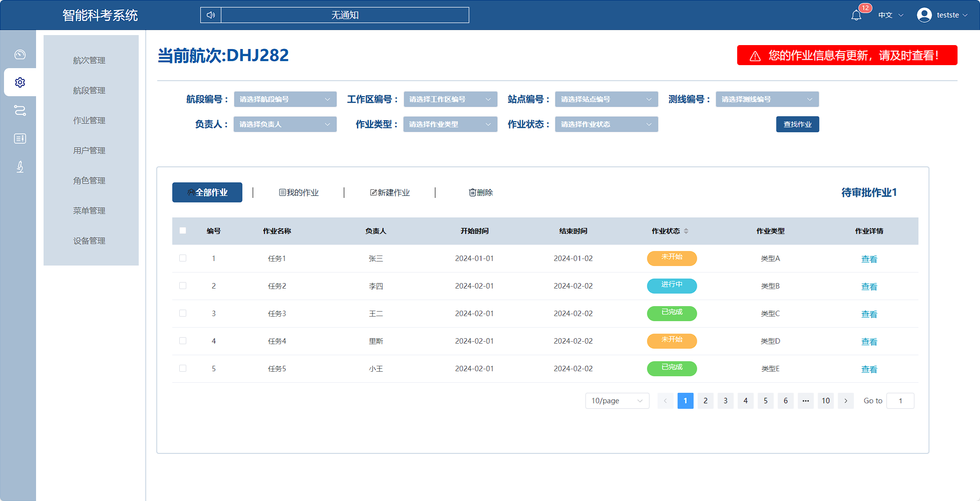Click the 查找作业 button
The width and height of the screenshot is (980, 501).
797,124
